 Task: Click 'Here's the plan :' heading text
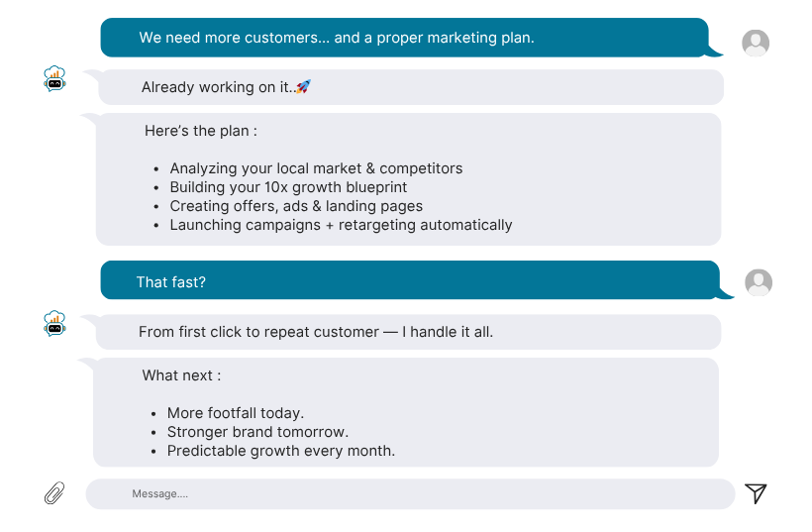click(x=201, y=131)
